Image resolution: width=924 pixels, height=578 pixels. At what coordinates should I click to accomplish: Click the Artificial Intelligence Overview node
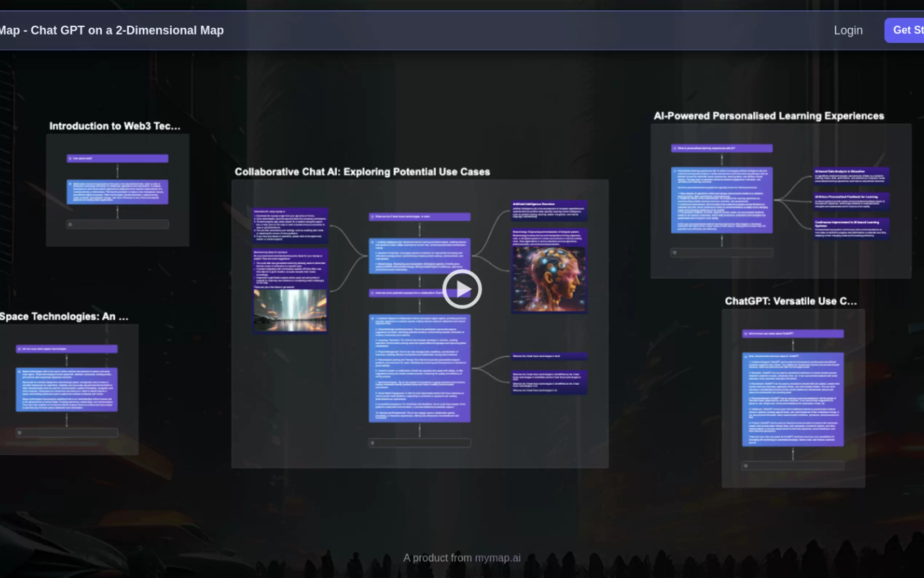pyautogui.click(x=549, y=210)
